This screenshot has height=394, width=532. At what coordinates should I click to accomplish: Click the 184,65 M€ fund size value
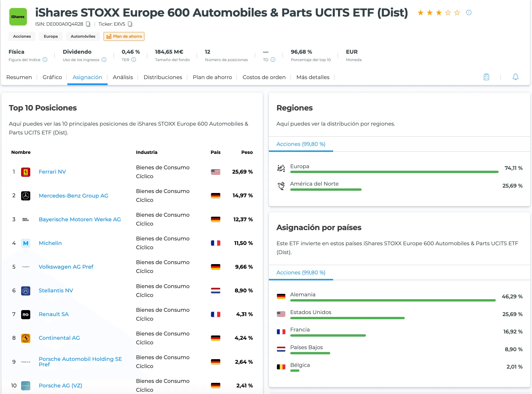[x=169, y=52]
